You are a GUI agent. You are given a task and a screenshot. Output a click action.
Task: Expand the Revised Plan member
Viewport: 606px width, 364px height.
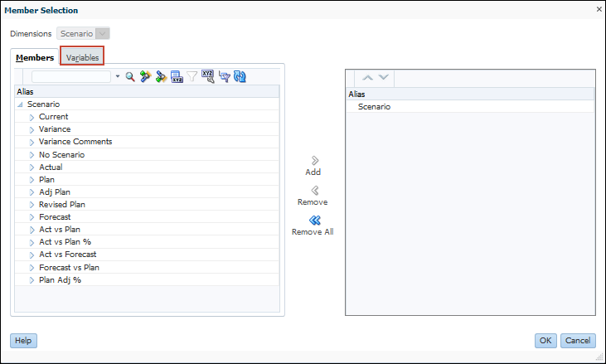pyautogui.click(x=32, y=205)
